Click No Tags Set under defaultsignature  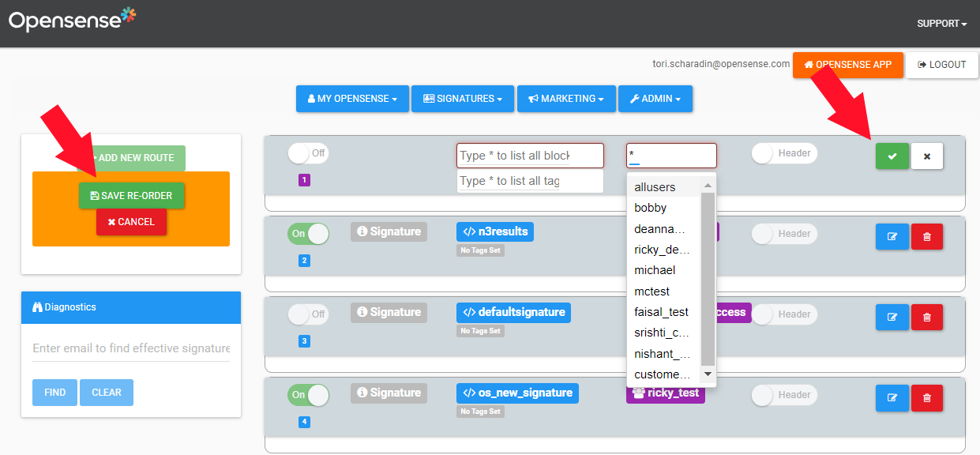[x=480, y=331]
